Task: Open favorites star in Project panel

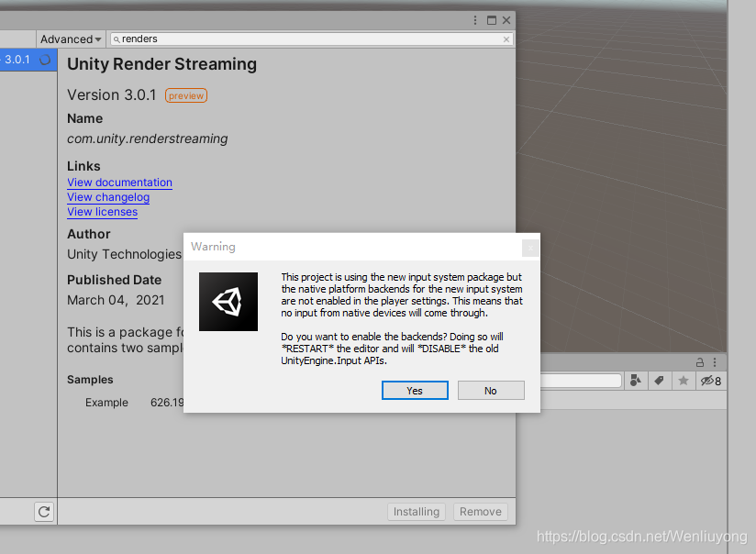Action: [684, 381]
